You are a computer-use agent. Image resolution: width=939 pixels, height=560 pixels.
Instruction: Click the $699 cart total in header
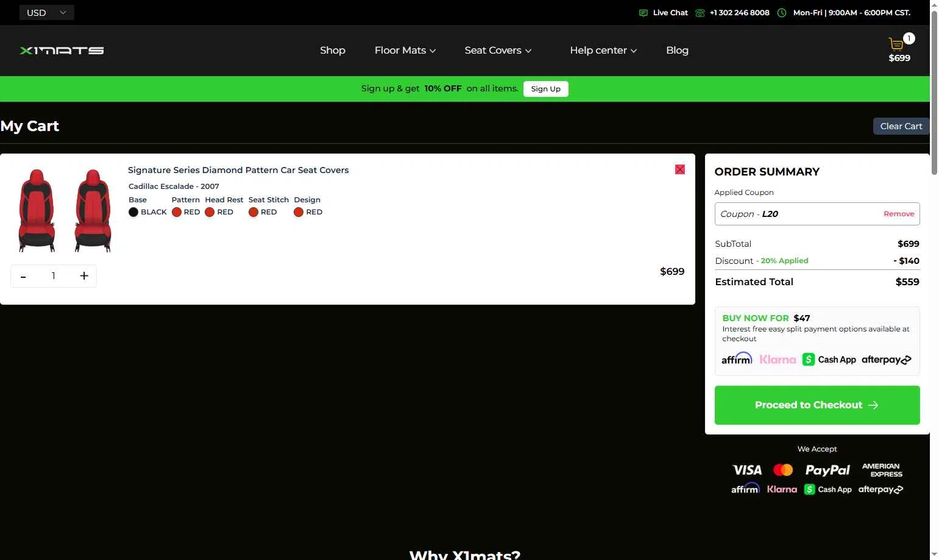coord(899,58)
